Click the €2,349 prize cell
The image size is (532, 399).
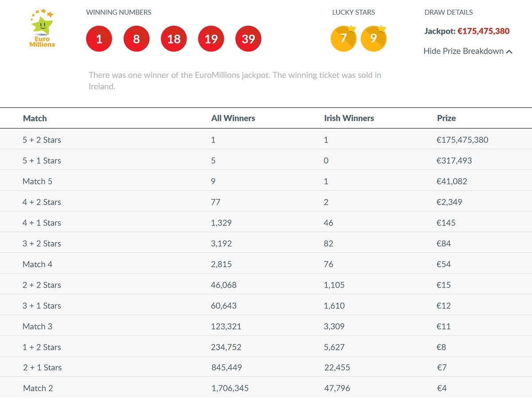tap(450, 202)
